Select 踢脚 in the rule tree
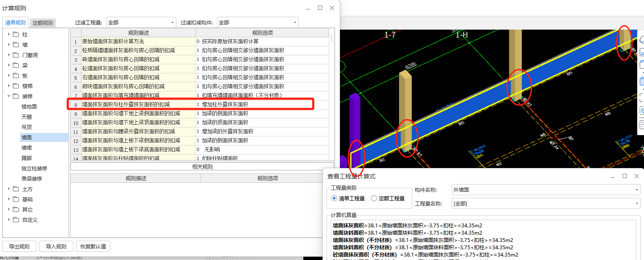 27,158
